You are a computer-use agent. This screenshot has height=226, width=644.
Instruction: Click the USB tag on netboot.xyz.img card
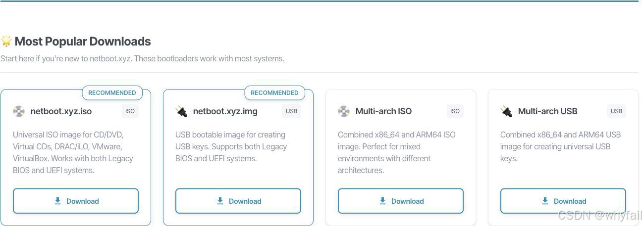click(292, 111)
